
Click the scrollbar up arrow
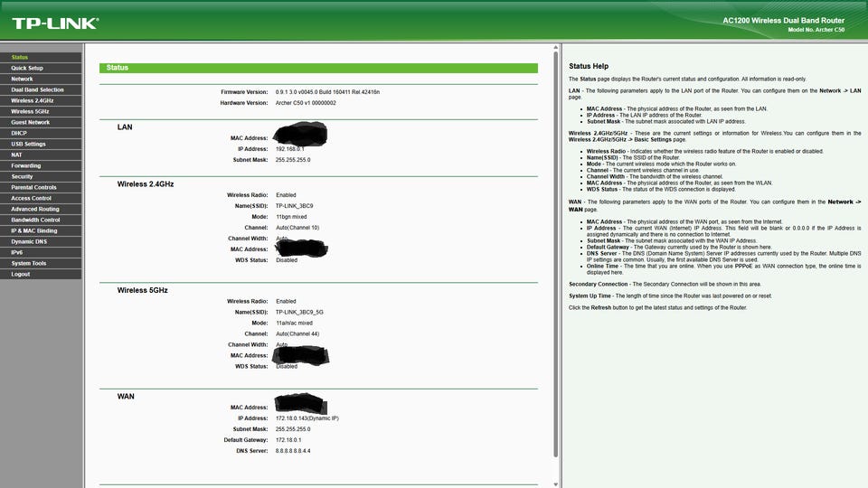click(556, 48)
